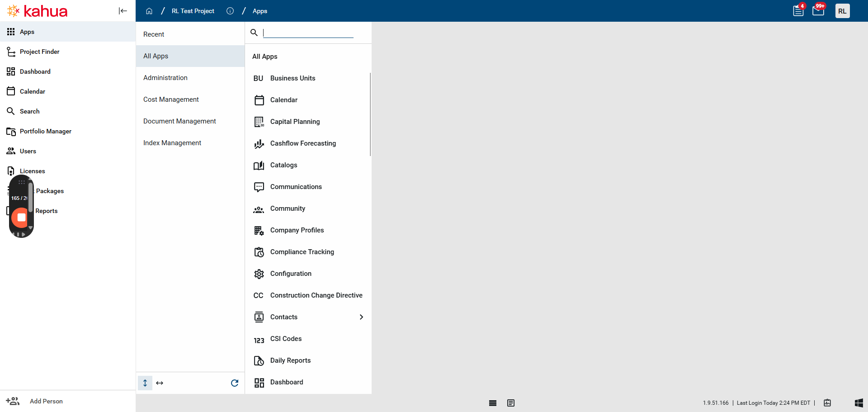The image size is (868, 412).
Task: Expand the Contacts submenu chevron
Action: tap(361, 317)
